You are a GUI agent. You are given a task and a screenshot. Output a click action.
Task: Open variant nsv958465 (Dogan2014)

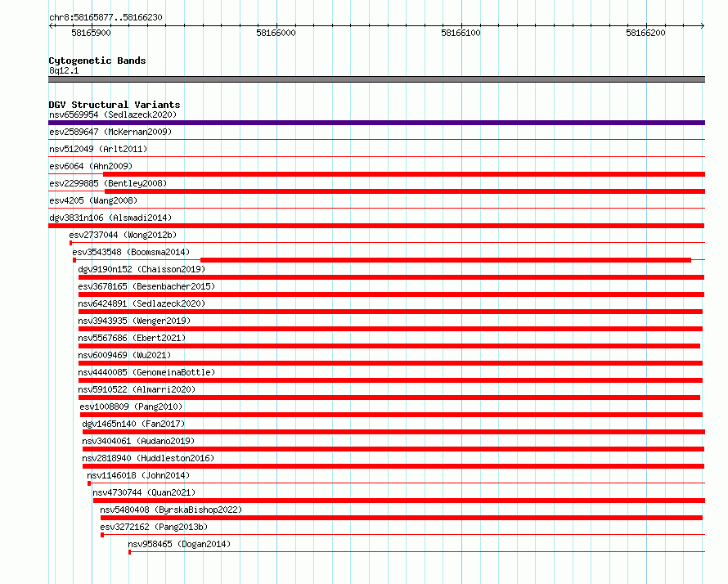[x=179, y=544]
